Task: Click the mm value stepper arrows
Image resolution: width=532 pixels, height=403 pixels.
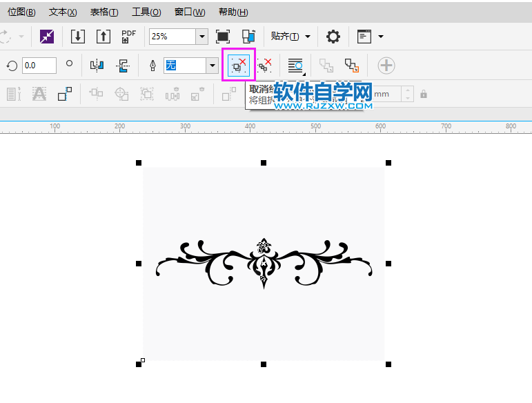Action: 408,94
